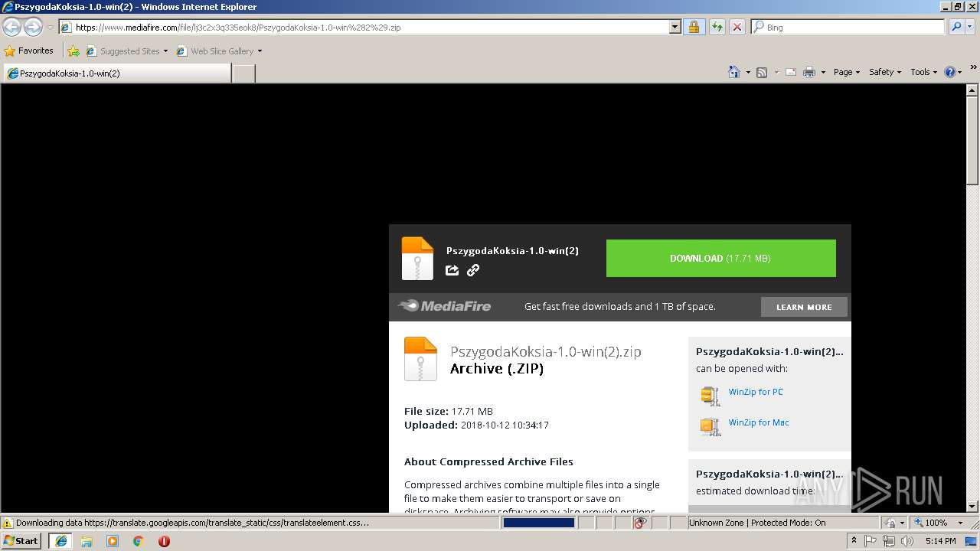Open the media player taskbar icon
Image resolution: width=980 pixels, height=551 pixels.
(113, 541)
